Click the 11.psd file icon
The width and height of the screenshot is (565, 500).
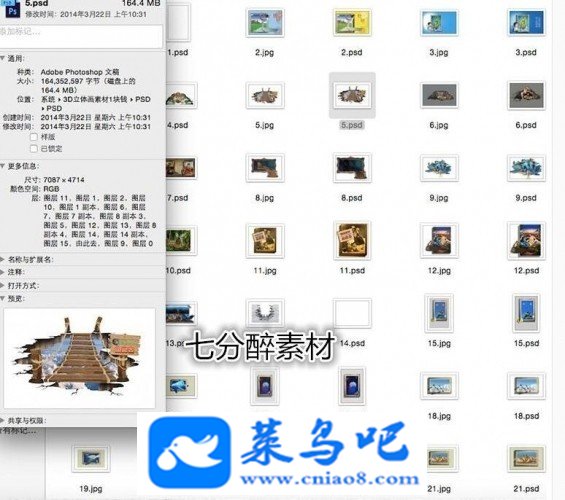point(352,241)
